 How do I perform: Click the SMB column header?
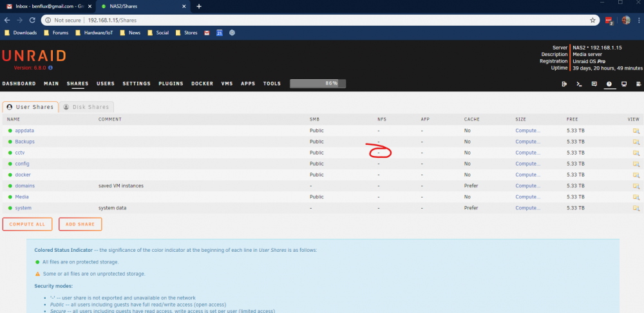click(x=315, y=120)
